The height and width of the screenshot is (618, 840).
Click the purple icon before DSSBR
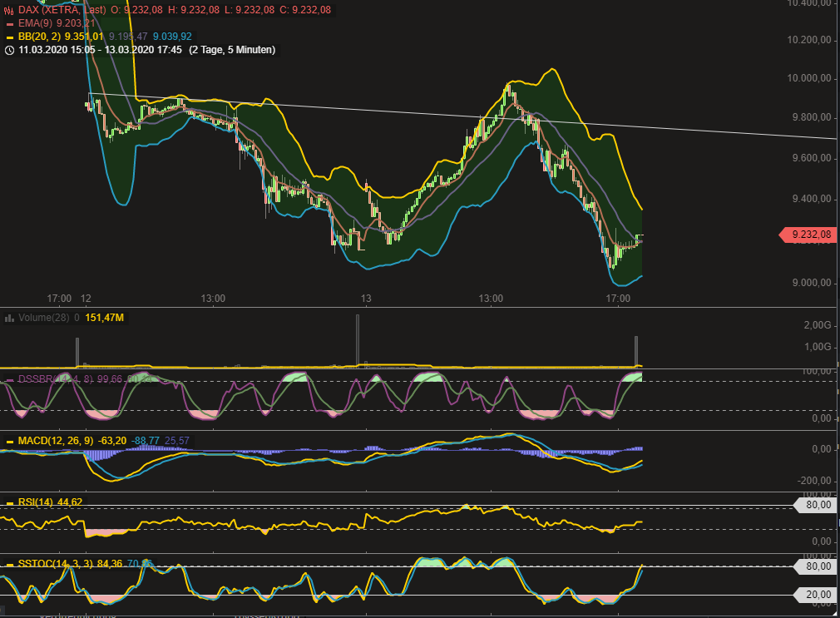tap(9, 380)
